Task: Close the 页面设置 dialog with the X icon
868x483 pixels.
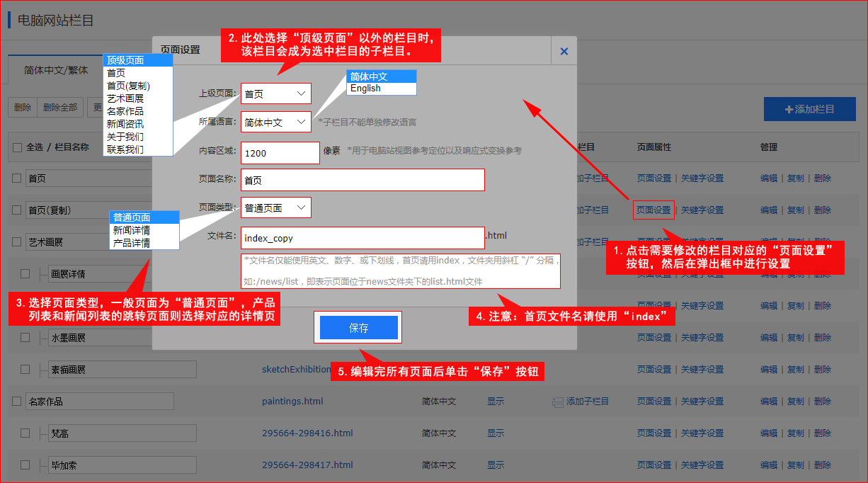Action: tap(564, 50)
